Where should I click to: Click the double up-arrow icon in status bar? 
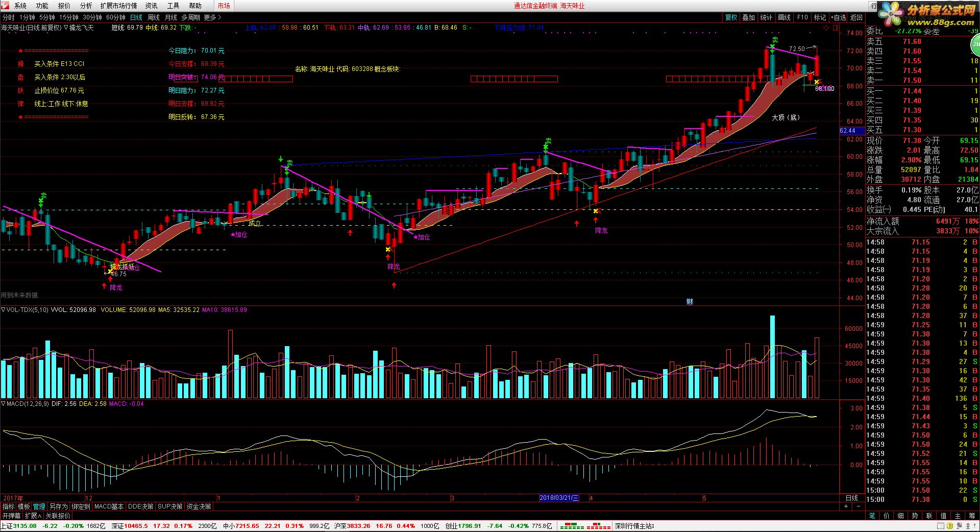pos(968,525)
